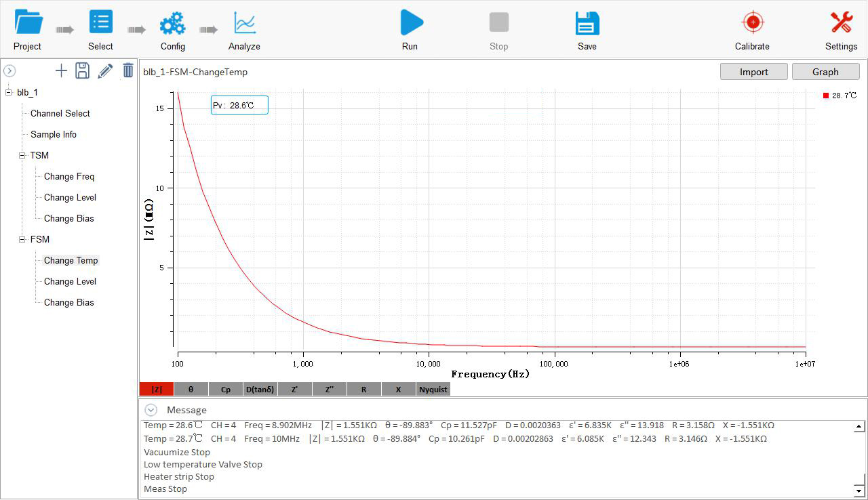Click the 28.7℃ legend color swatch
868x500 pixels.
pyautogui.click(x=826, y=96)
